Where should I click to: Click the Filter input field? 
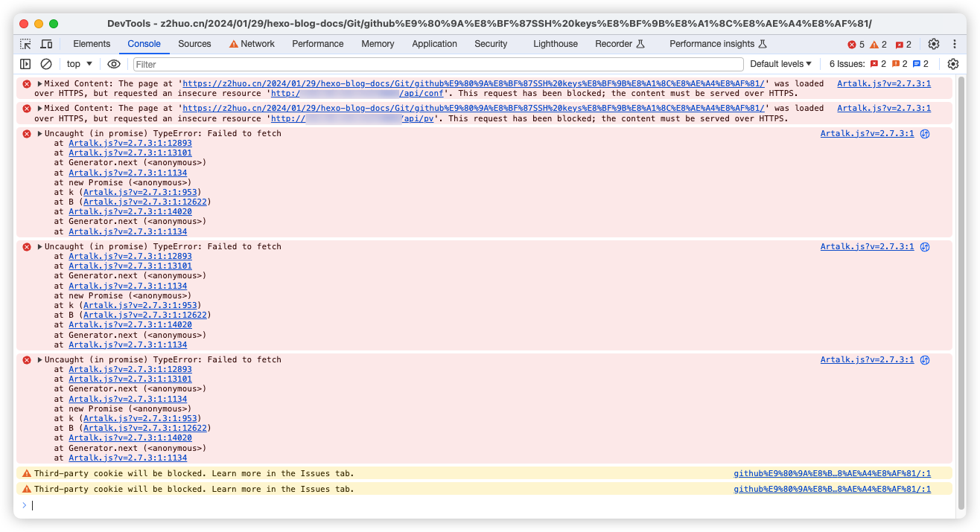[x=438, y=64]
